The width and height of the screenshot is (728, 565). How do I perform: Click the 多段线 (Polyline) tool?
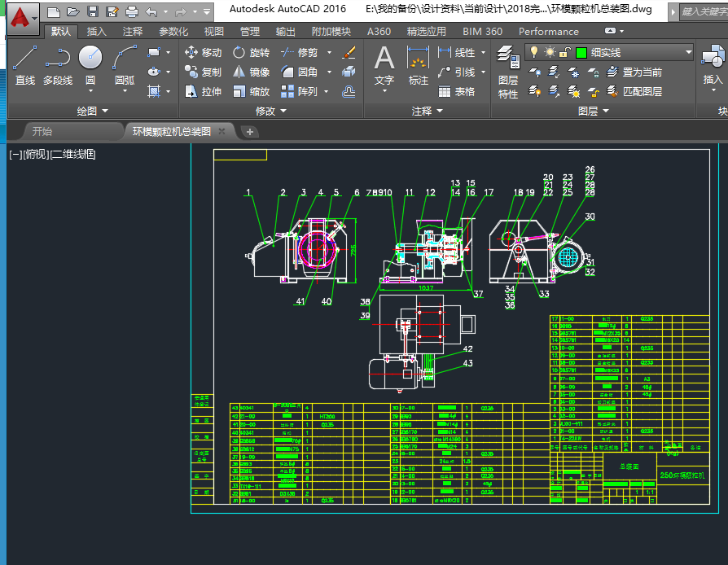tap(57, 65)
